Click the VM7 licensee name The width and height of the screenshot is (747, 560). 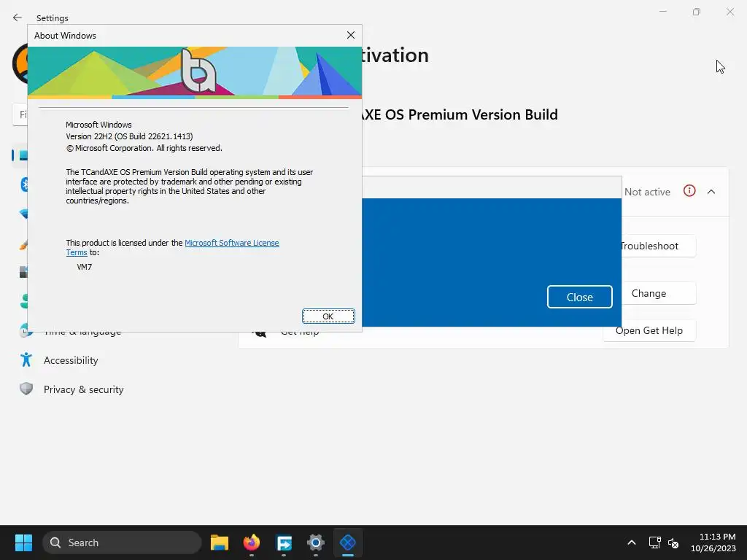(x=85, y=267)
